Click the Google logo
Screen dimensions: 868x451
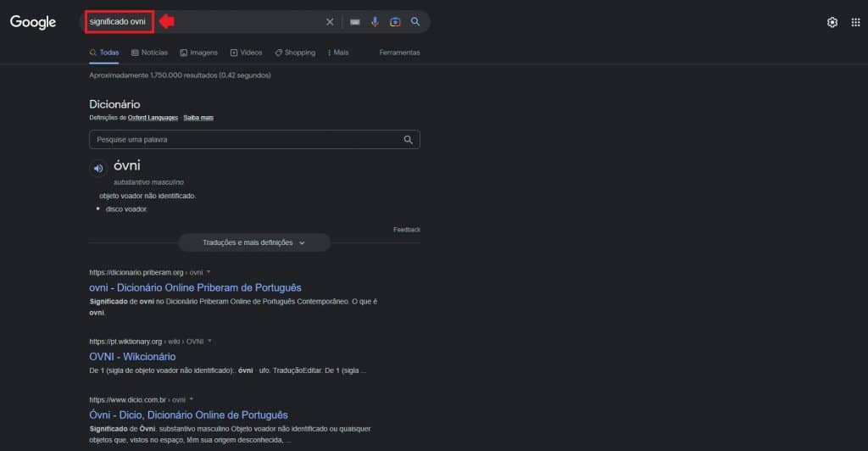click(33, 22)
